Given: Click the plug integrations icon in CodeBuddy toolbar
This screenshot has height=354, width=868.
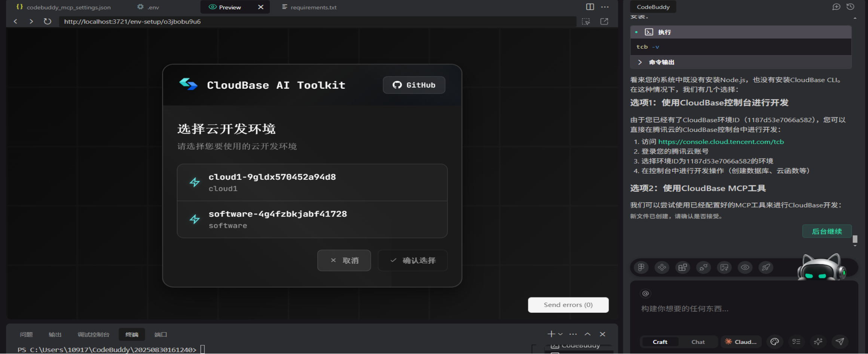Looking at the screenshot, I should point(703,267).
